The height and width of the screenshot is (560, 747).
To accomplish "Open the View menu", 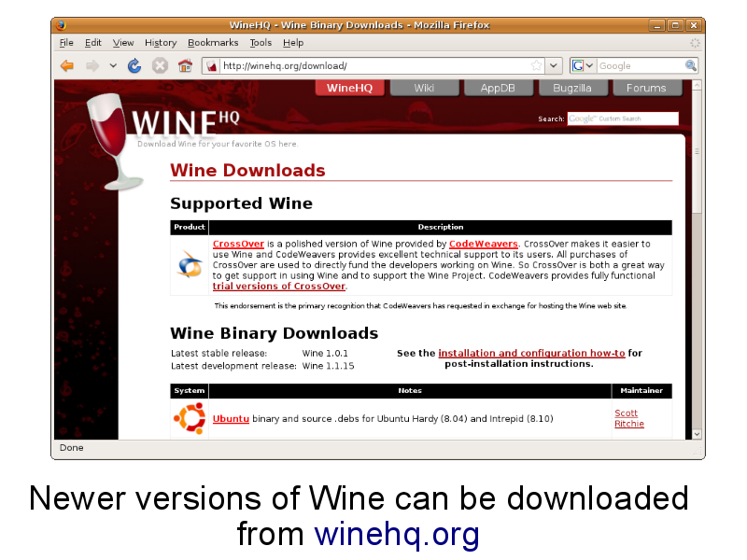I will pyautogui.click(x=123, y=43).
